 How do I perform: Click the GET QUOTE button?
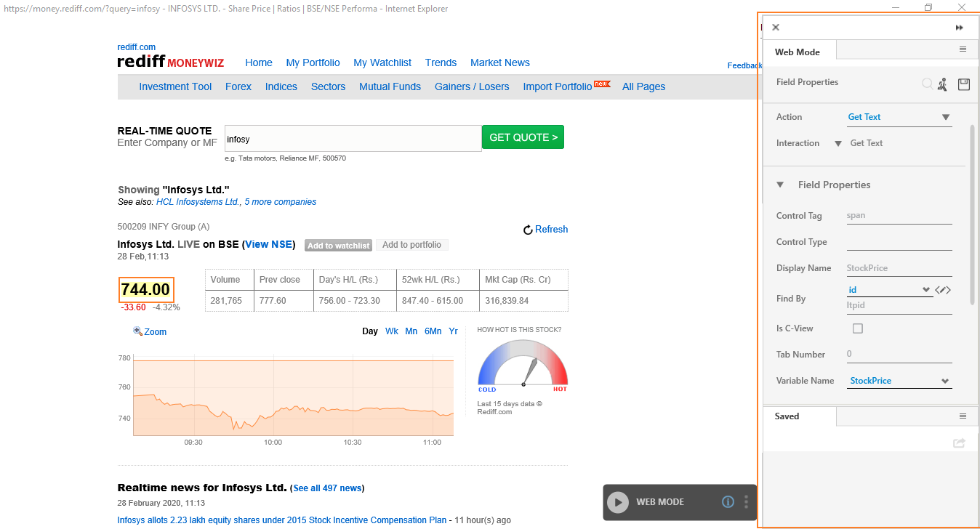point(523,137)
